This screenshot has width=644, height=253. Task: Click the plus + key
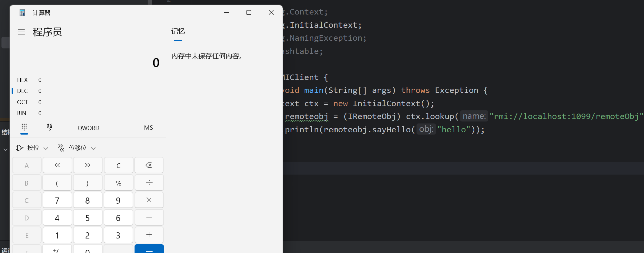click(149, 235)
